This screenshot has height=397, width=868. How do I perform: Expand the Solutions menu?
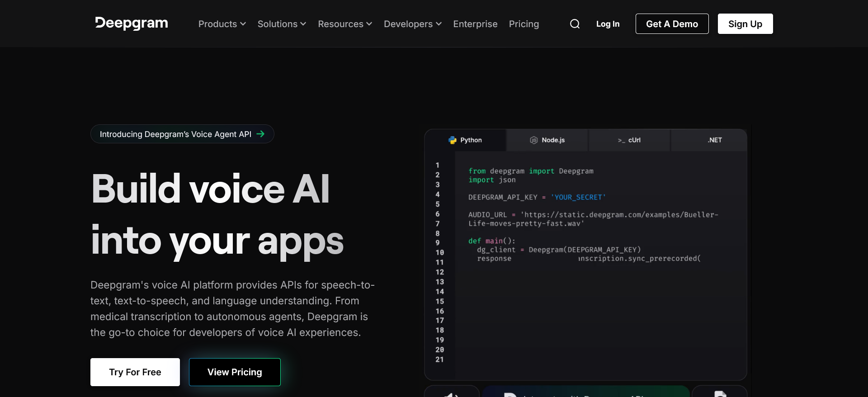click(282, 24)
